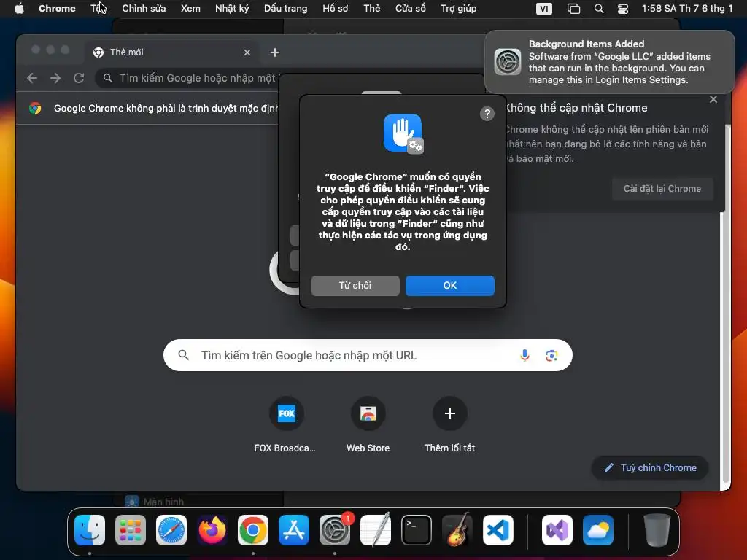Viewport: 747px width, 560px height.
Task: Open the Thẻ menu
Action: (372, 8)
